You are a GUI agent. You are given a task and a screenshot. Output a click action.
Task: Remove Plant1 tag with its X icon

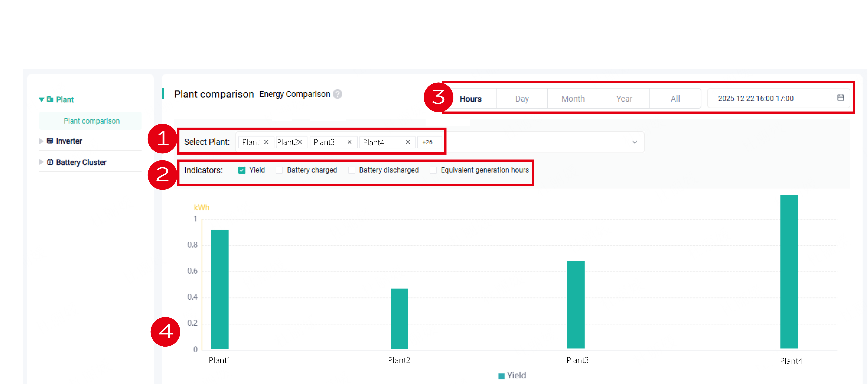tap(266, 142)
